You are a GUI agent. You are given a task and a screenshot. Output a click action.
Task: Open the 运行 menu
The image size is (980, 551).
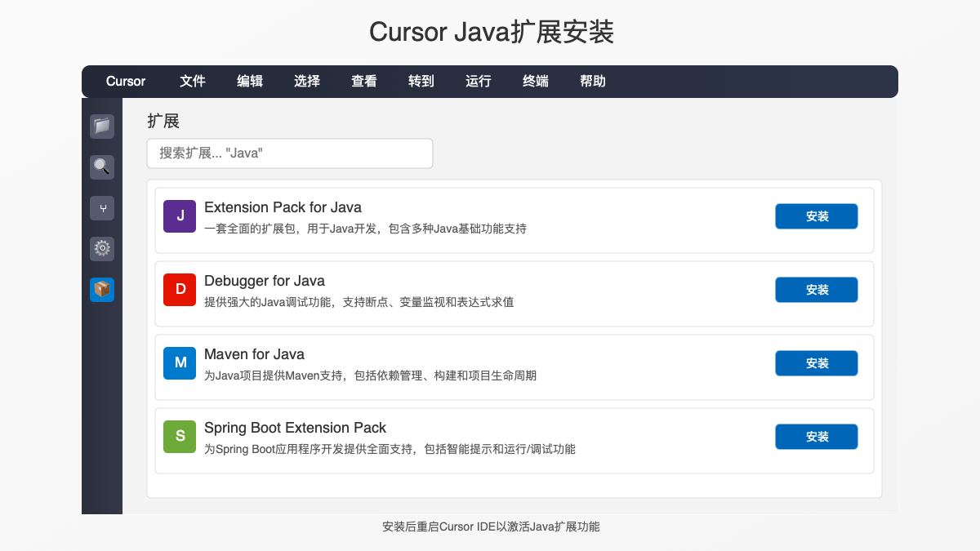479,82
